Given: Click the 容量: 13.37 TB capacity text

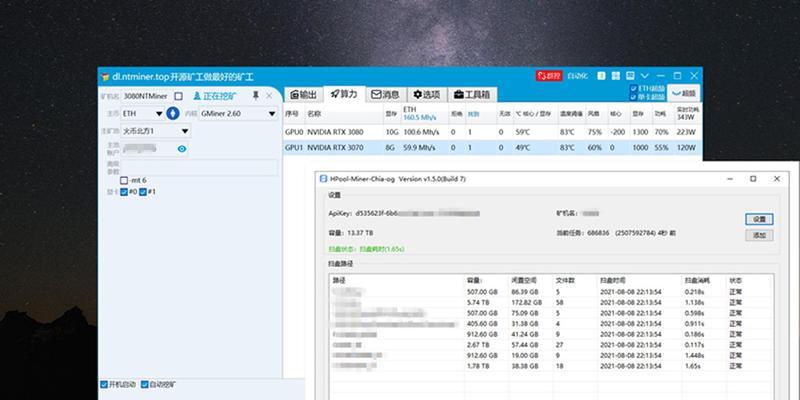Looking at the screenshot, I should [x=351, y=233].
